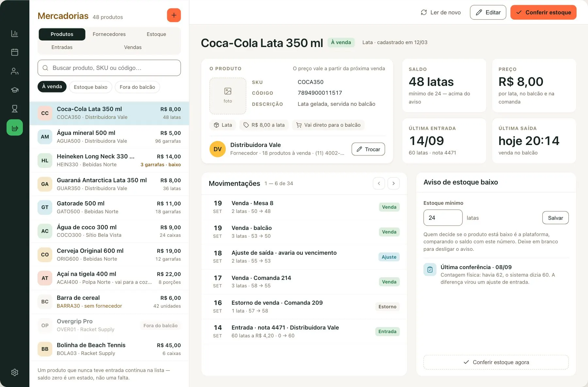The height and width of the screenshot is (387, 588).
Task: Toggle the À venda filter chip
Action: point(52,87)
